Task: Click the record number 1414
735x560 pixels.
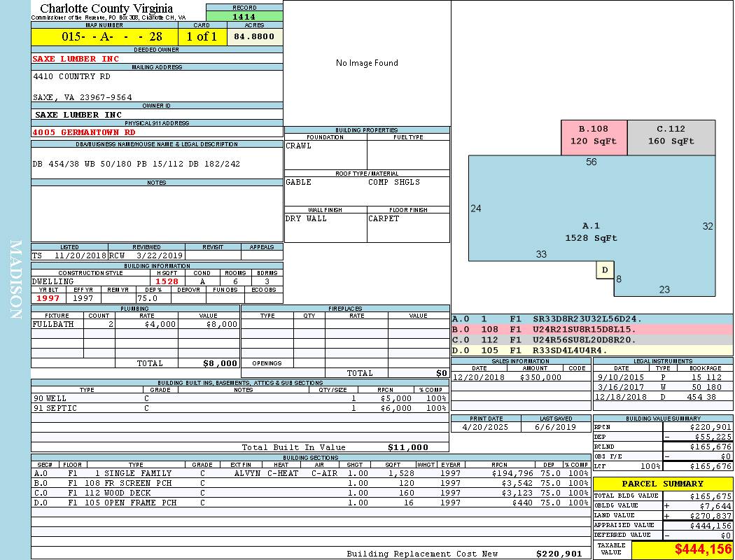Action: (x=244, y=16)
